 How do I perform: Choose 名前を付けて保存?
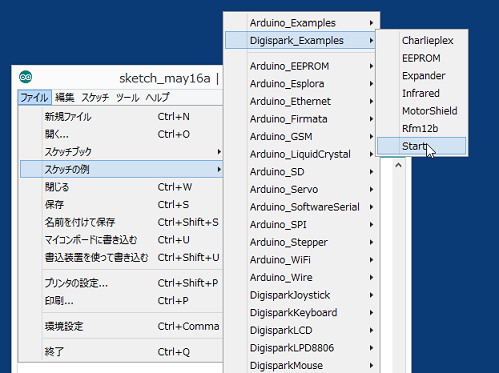(x=121, y=222)
